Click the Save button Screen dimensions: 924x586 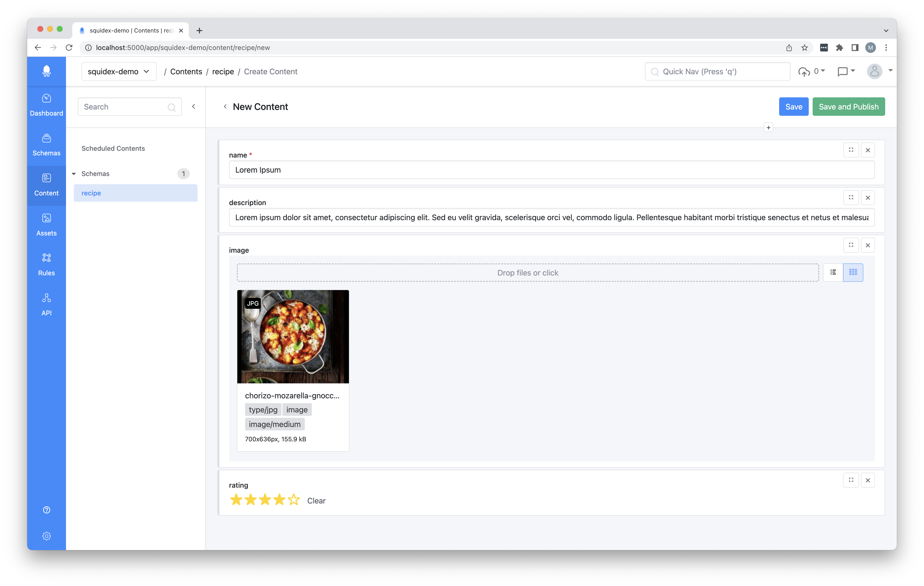[794, 106]
